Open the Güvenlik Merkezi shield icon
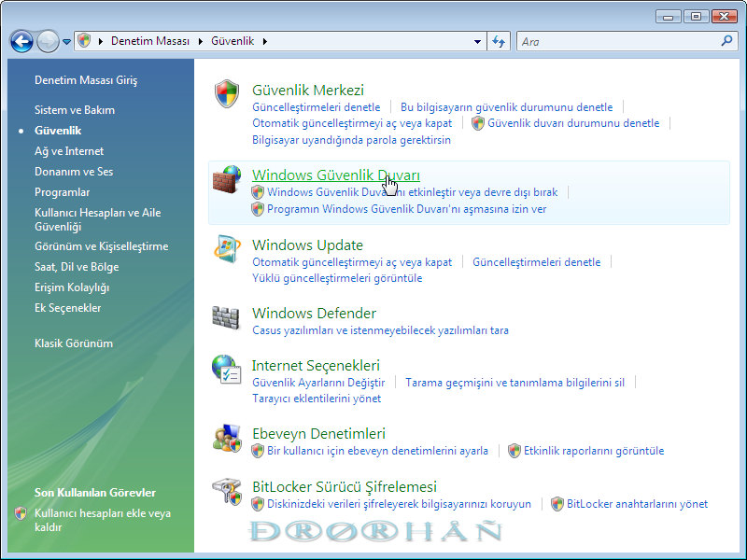This screenshot has height=560, width=747. click(226, 93)
